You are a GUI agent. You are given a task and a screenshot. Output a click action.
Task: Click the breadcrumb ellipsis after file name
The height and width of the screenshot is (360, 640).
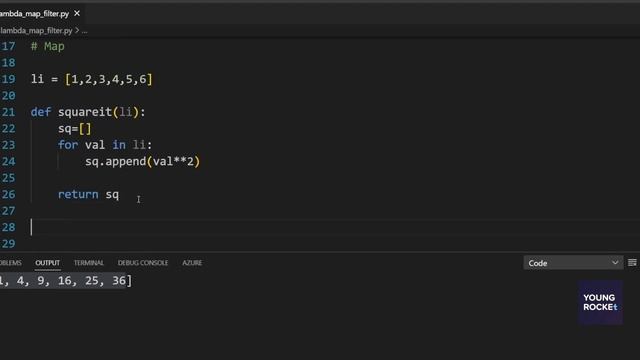(84, 31)
